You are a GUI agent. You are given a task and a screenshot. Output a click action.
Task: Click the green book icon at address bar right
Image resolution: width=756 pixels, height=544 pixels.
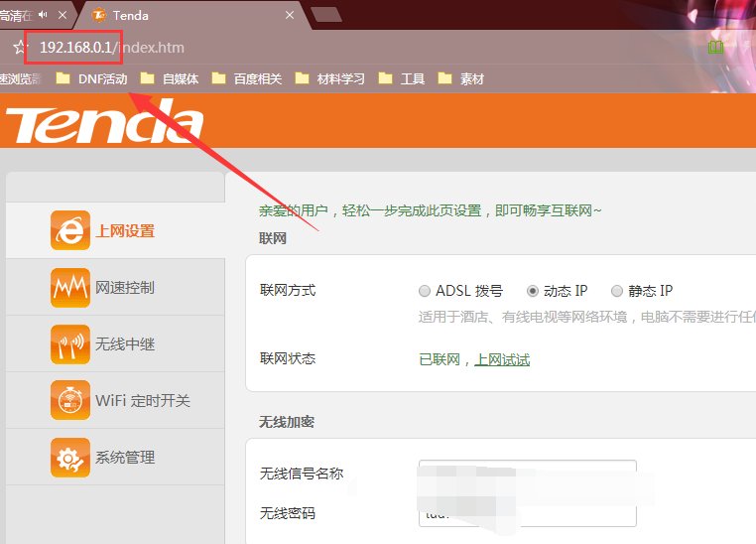coord(715,47)
